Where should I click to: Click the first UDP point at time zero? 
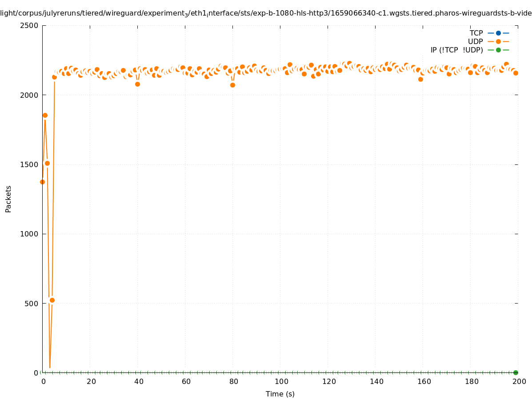pos(43,182)
